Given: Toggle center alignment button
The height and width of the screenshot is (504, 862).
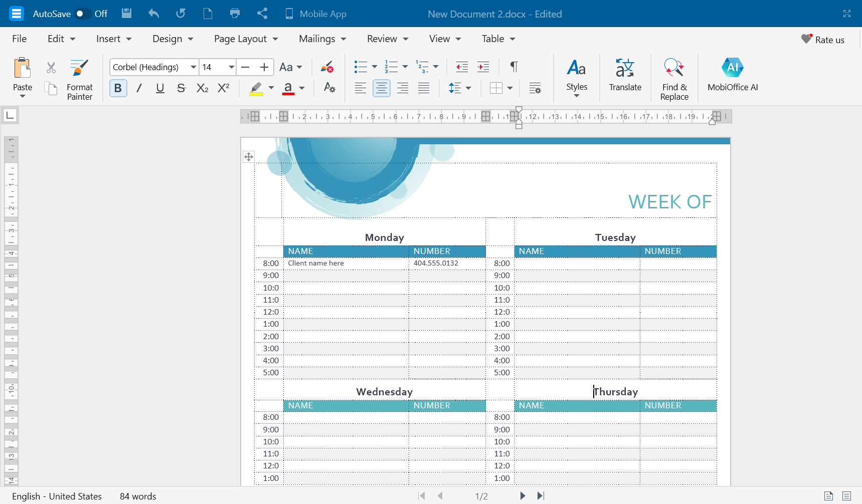Looking at the screenshot, I should point(381,88).
